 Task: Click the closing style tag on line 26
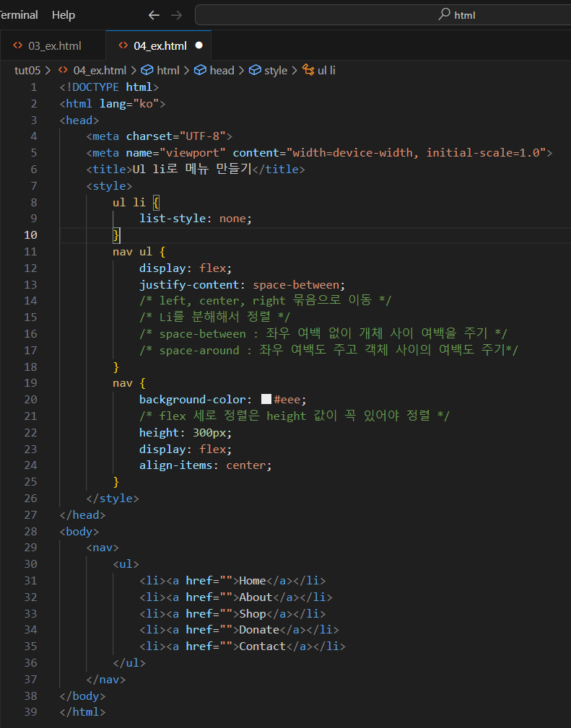click(x=113, y=498)
